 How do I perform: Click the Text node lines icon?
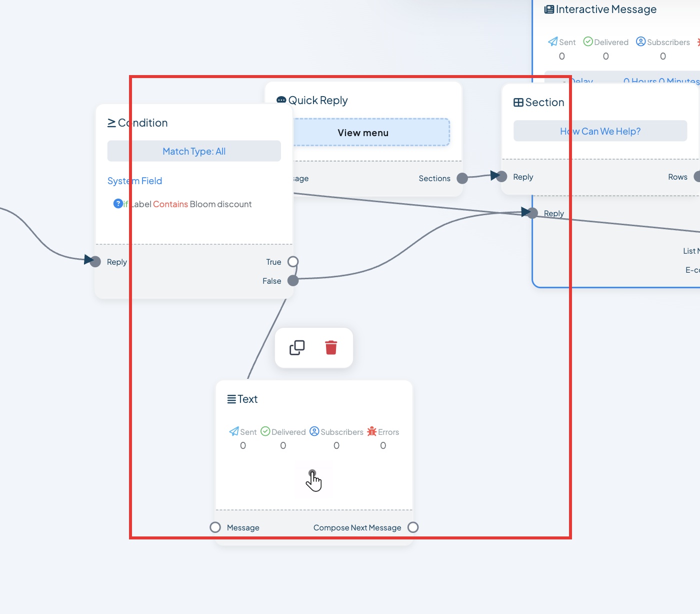[x=231, y=399]
